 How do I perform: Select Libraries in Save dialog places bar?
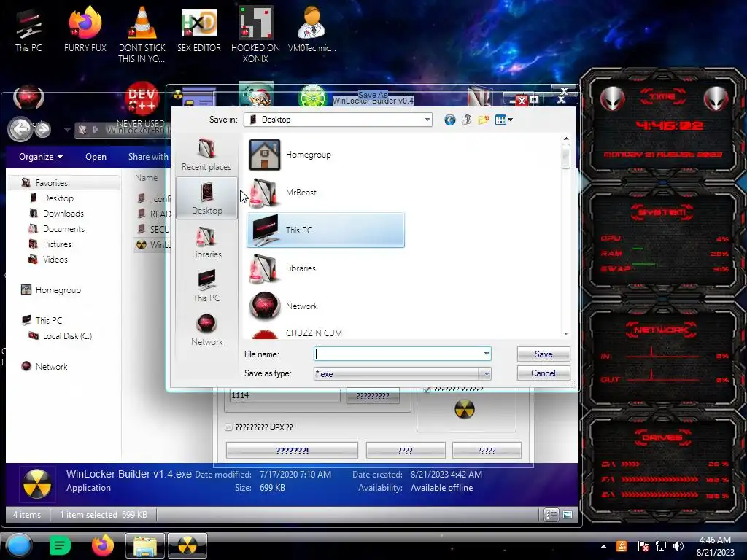click(x=206, y=242)
